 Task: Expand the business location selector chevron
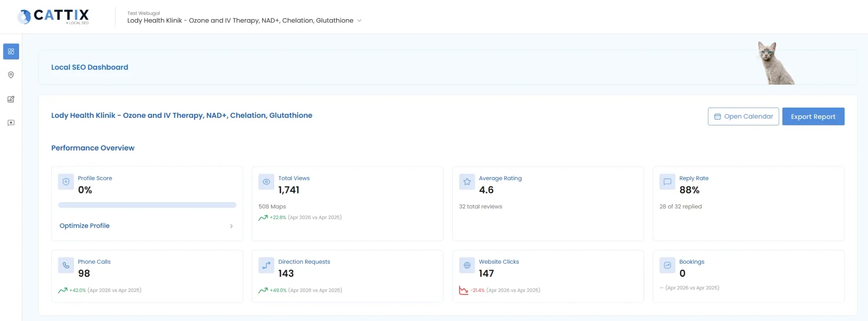(x=359, y=20)
